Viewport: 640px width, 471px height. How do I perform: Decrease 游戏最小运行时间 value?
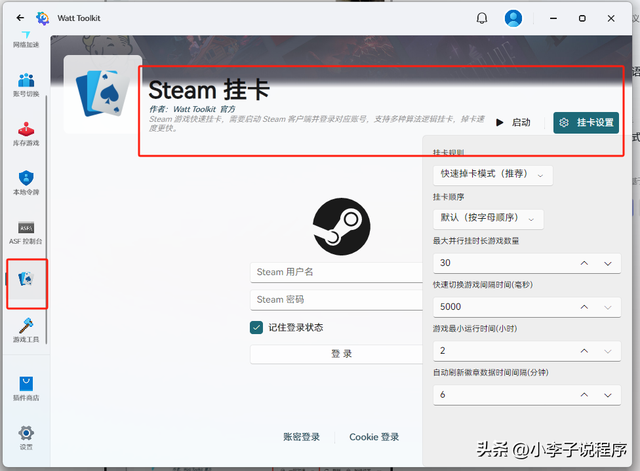tap(608, 351)
